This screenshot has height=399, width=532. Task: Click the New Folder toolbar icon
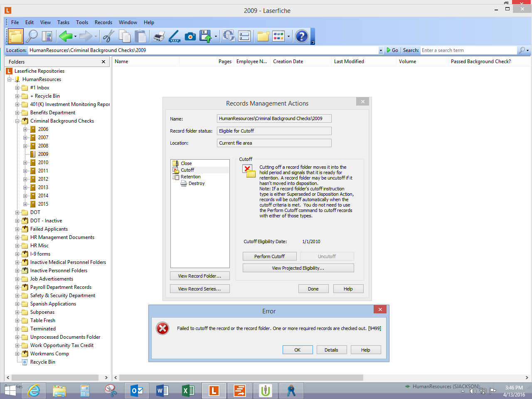pos(263,37)
